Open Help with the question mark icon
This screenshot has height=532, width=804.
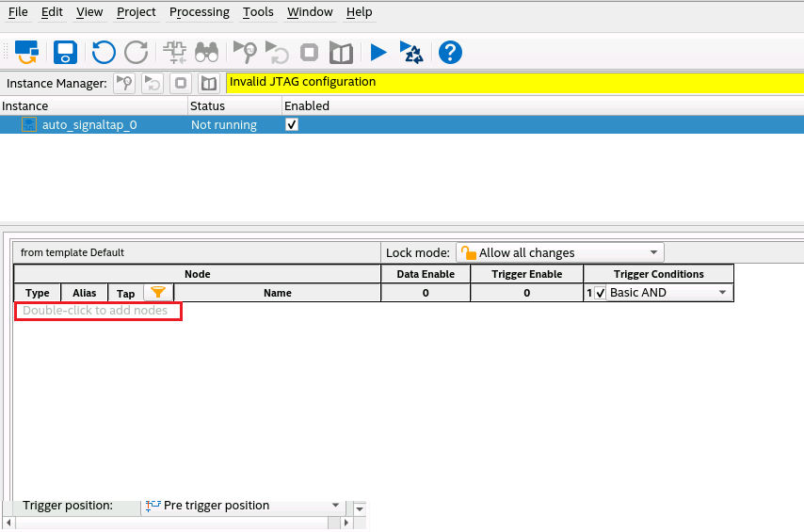(451, 52)
